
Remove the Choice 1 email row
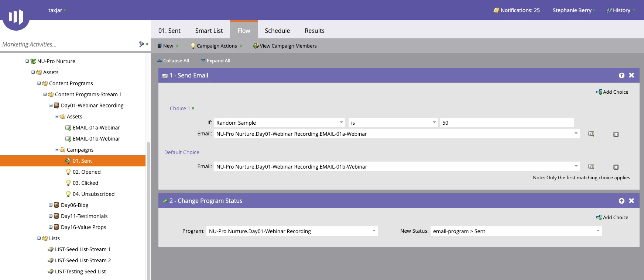pos(616,134)
